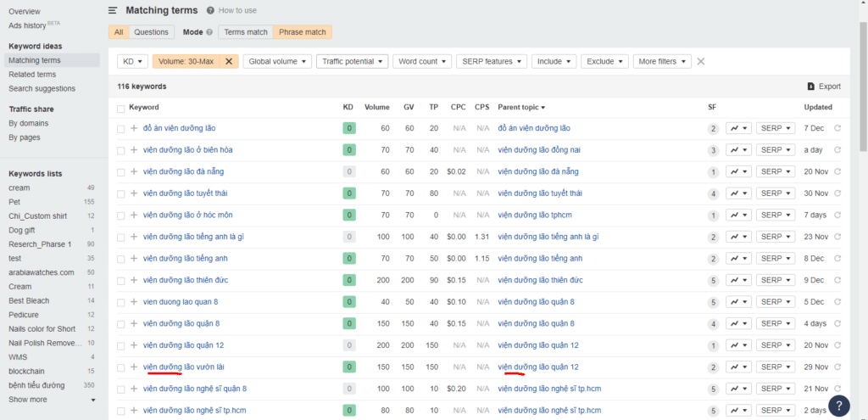Image resolution: width=868 pixels, height=420 pixels.
Task: Check the box for viện dưỡng lão quận 8
Action: pyautogui.click(x=120, y=323)
